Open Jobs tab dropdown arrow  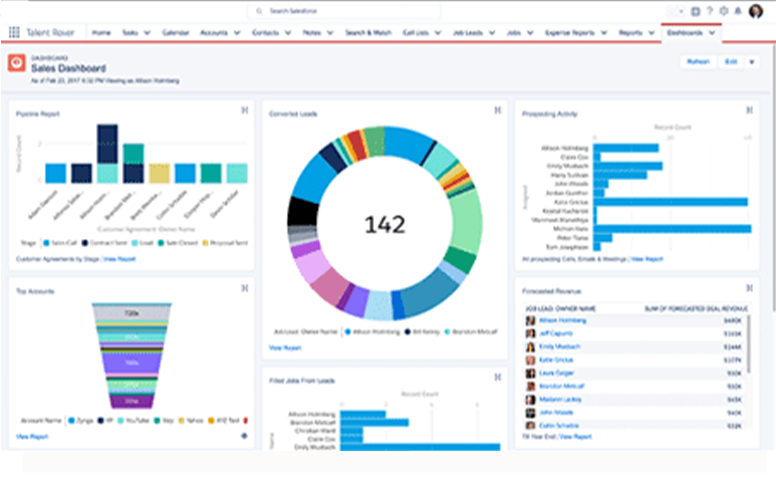(x=530, y=33)
